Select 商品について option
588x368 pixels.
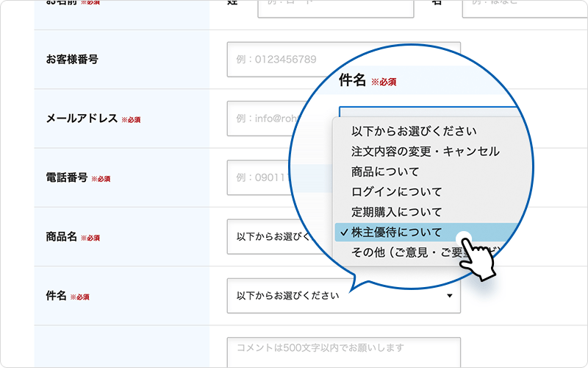pyautogui.click(x=385, y=171)
